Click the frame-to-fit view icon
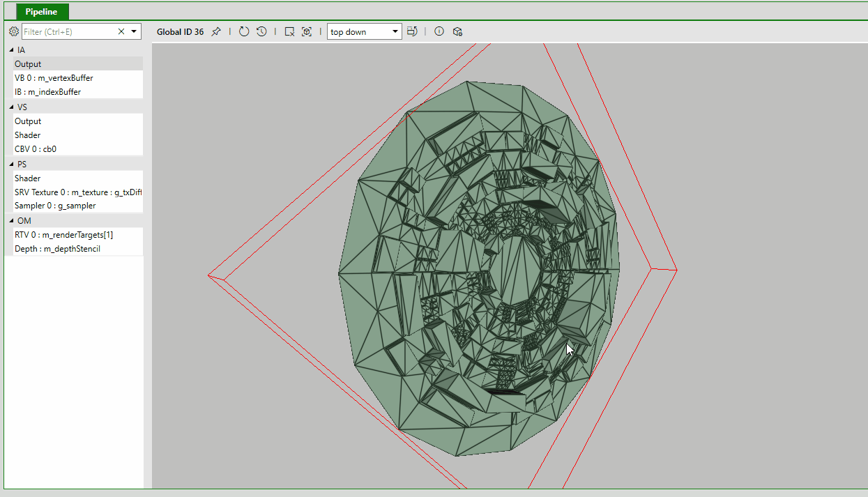Viewport: 868px width, 497px height. (x=306, y=31)
